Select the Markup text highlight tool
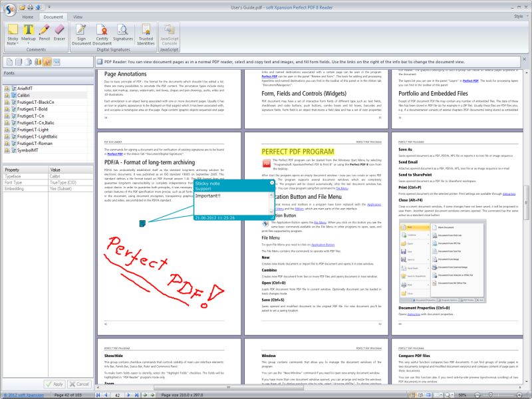 29,30
